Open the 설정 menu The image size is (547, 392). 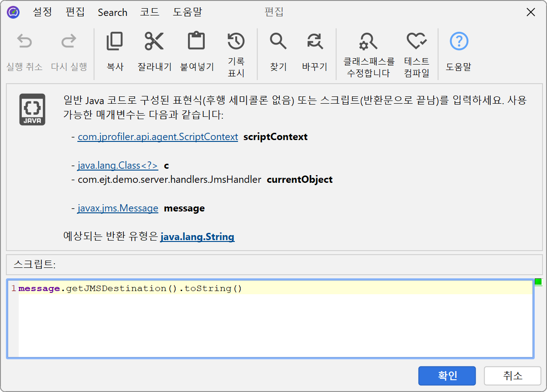point(42,12)
